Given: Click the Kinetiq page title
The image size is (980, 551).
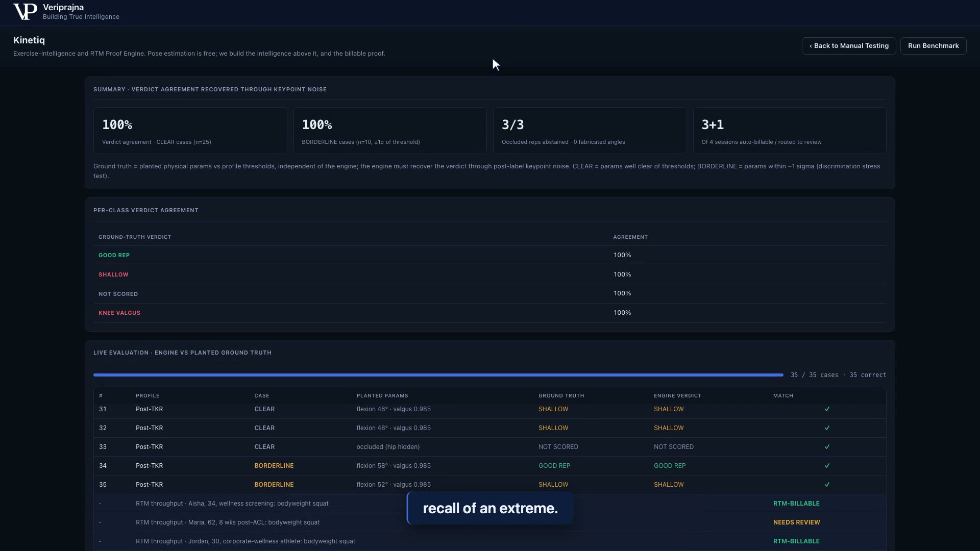Looking at the screenshot, I should point(29,40).
